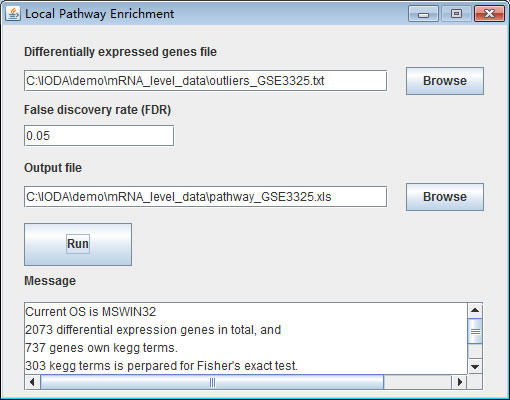Screen dimensions: 510x400
Task: Click the differentially expressed genes file field
Action: 205,81
